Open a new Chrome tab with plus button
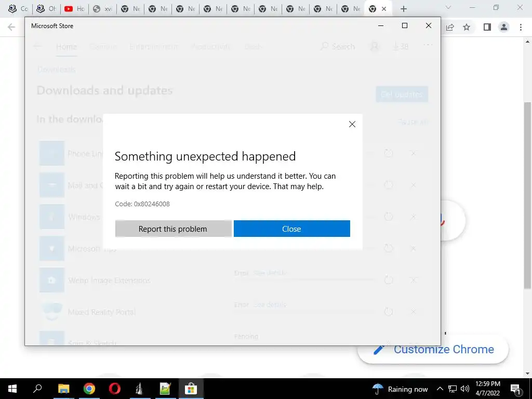This screenshot has width=532, height=399. click(x=403, y=9)
